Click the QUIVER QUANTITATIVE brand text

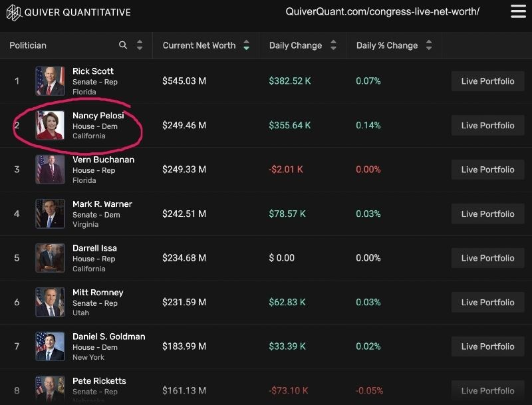(77, 13)
